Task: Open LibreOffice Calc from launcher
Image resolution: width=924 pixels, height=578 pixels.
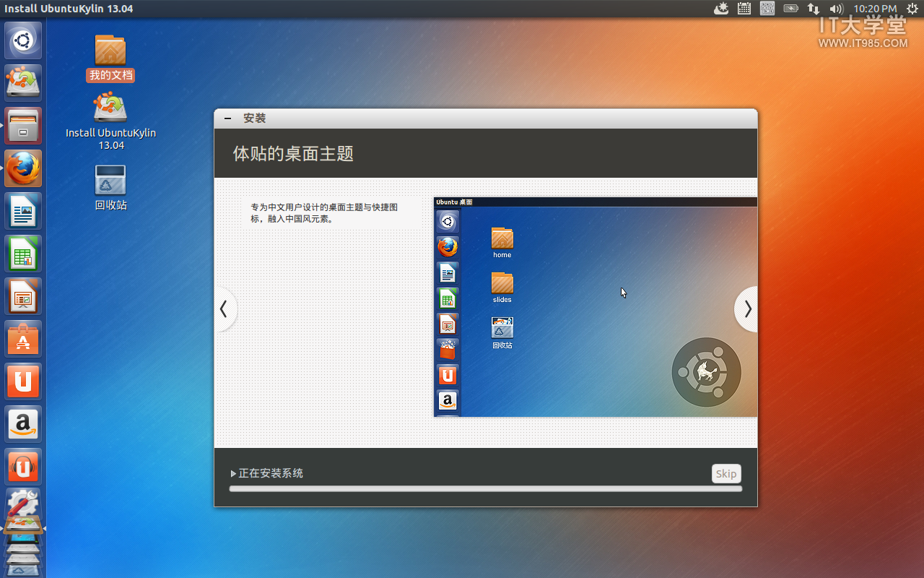Action: [x=23, y=254]
